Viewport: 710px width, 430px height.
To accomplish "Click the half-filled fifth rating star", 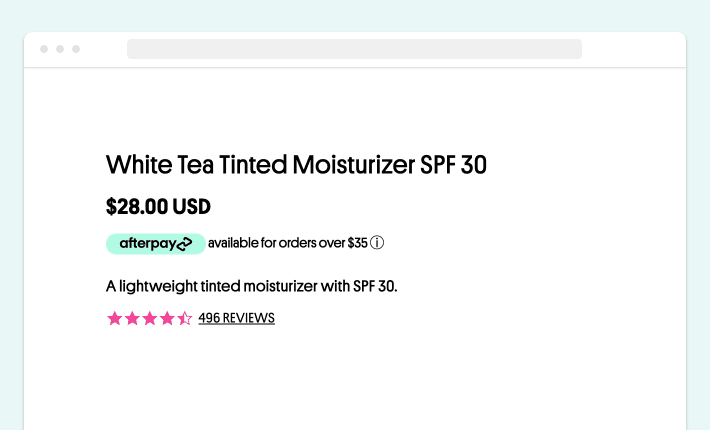I will (185, 318).
